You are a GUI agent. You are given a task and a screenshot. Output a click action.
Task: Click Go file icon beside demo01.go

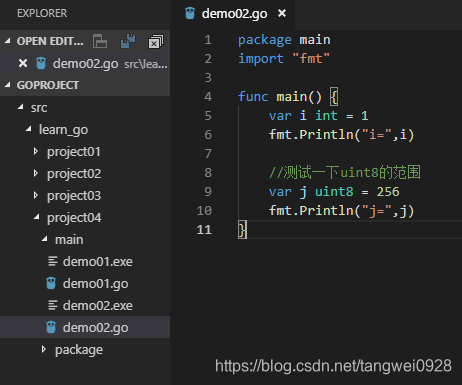click(x=51, y=283)
